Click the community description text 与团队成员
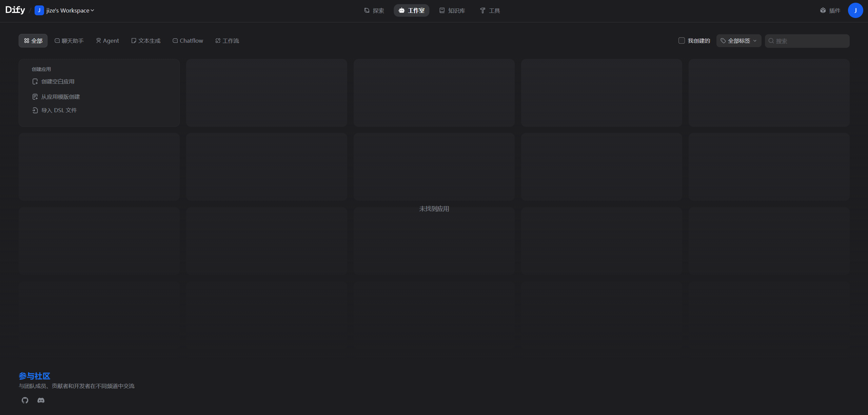Screen dimensions: 868x415 pos(77,386)
